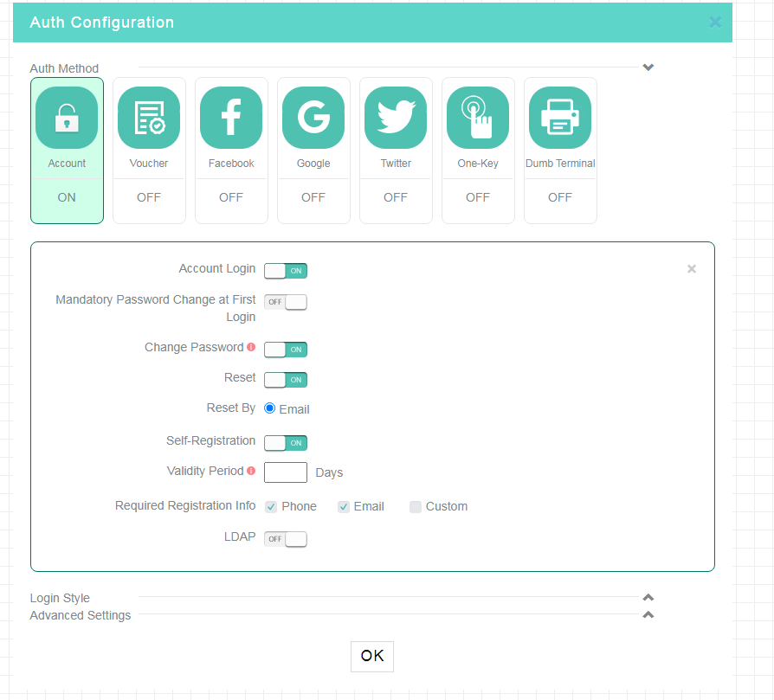Click the ON status under Account
This screenshot has width=774, height=700.
[x=67, y=197]
